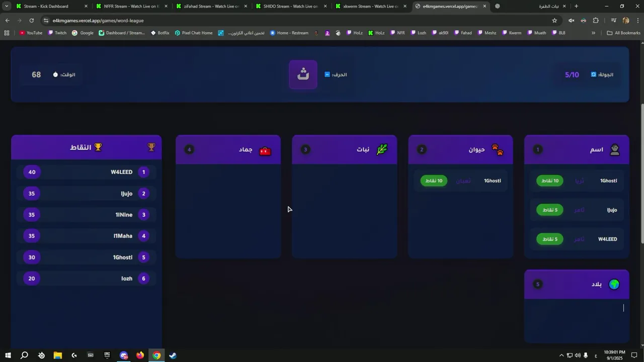Open the YouTube bookmark
The height and width of the screenshot is (362, 644).
(31, 33)
